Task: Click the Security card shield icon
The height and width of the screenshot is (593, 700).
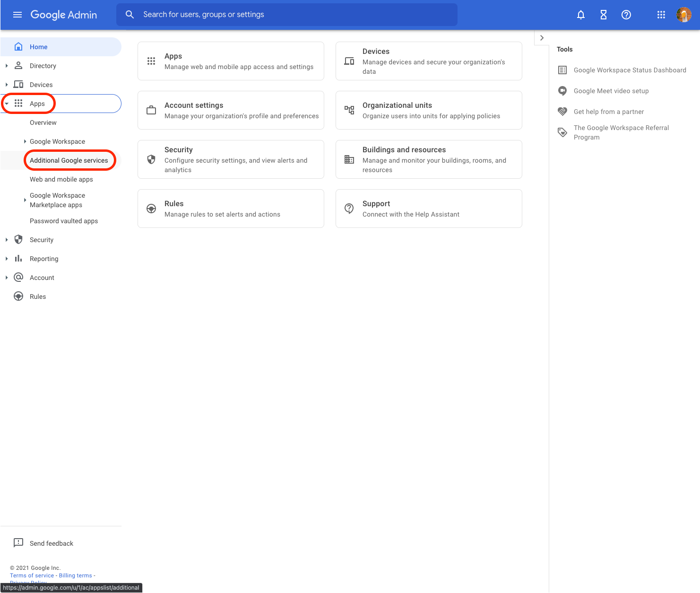Action: click(151, 159)
